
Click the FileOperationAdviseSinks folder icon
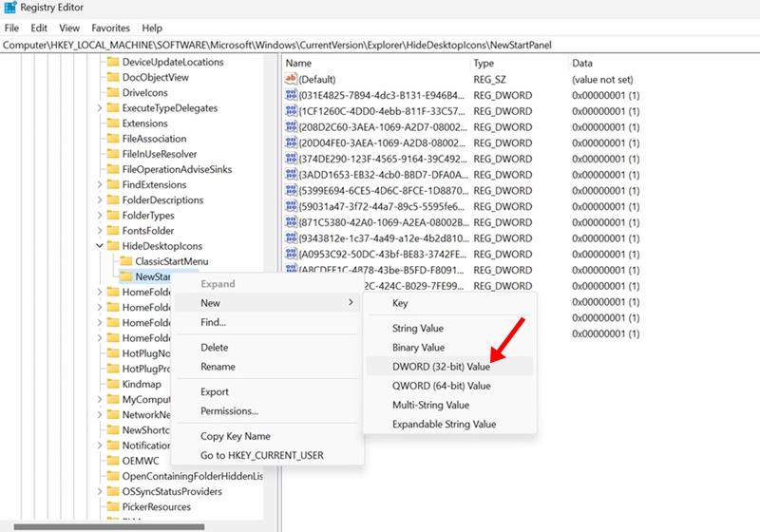click(x=113, y=169)
